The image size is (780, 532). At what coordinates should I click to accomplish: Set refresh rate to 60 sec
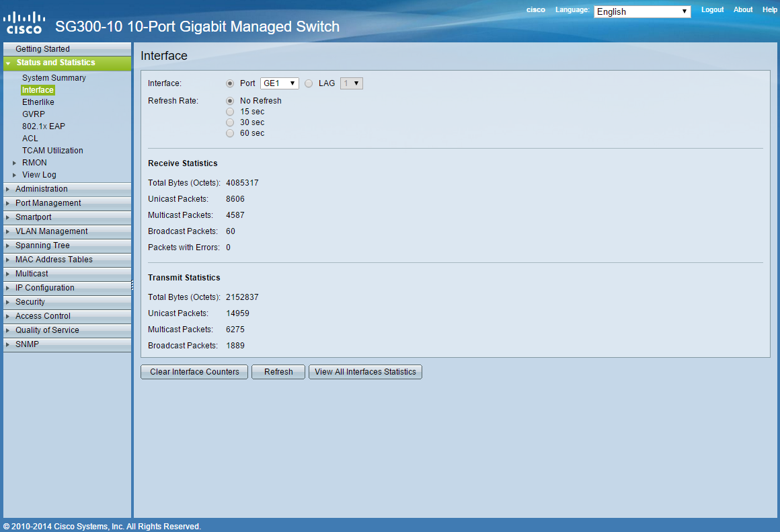point(230,133)
